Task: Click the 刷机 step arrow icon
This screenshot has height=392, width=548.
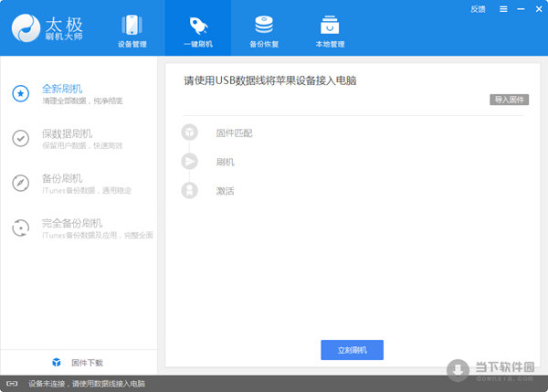Action: (189, 161)
